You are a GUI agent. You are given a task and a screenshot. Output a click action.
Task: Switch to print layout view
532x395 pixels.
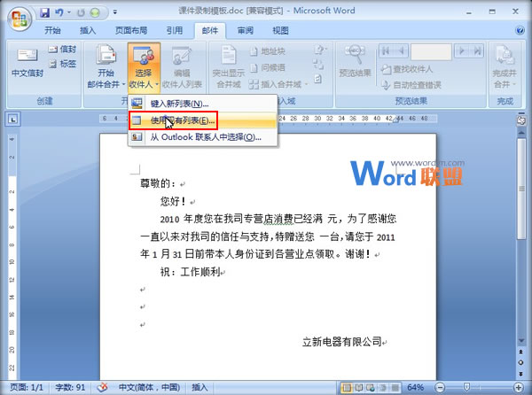[x=347, y=387]
